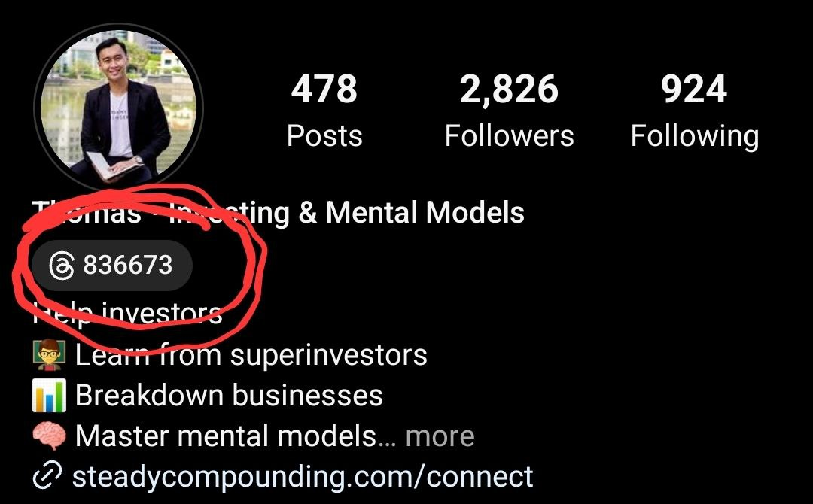
Task: Open the 924 following count
Action: pos(694,89)
